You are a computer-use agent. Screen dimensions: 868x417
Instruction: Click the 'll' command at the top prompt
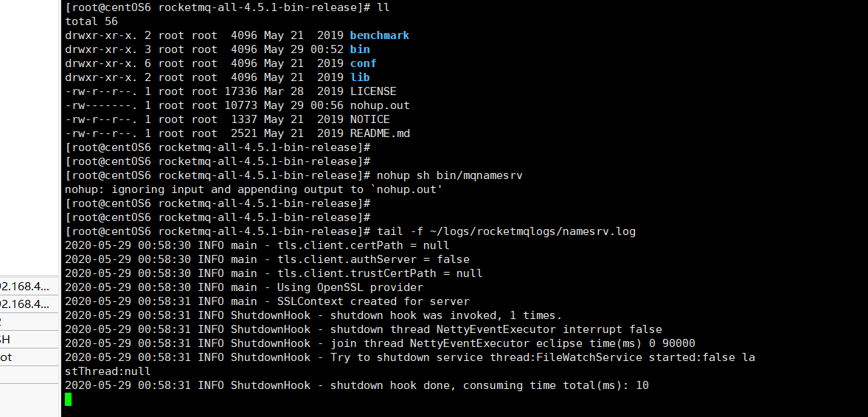tap(383, 7)
